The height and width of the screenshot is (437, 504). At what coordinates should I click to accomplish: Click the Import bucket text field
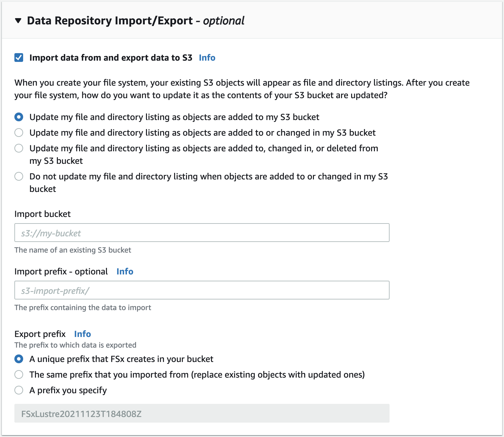(201, 233)
